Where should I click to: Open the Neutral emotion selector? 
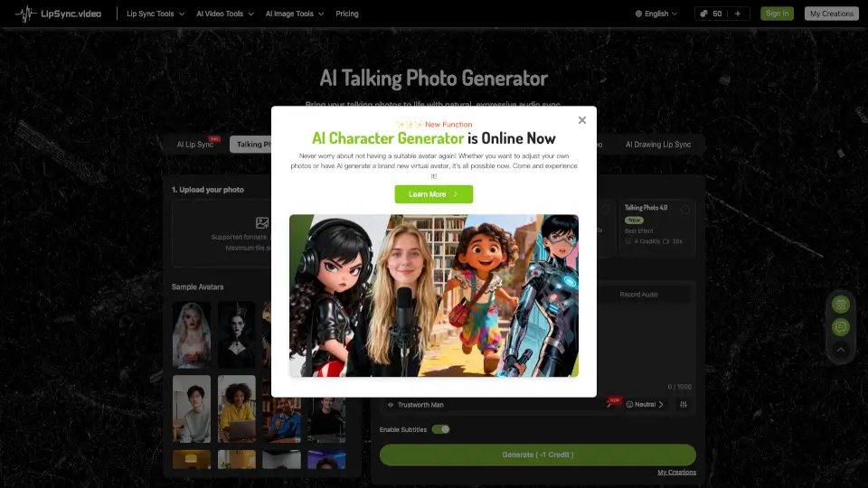click(x=646, y=405)
